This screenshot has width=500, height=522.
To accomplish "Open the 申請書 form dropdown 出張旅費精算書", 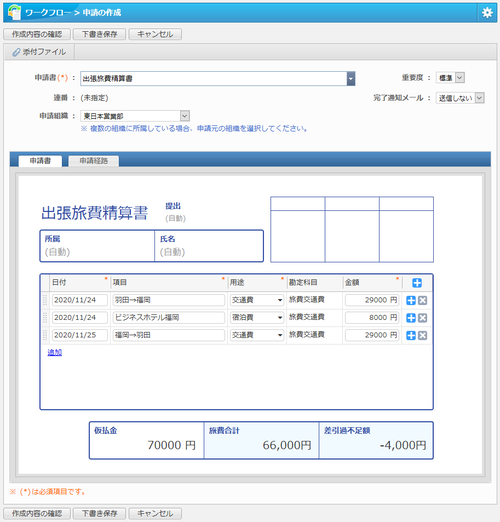I will coord(351,79).
